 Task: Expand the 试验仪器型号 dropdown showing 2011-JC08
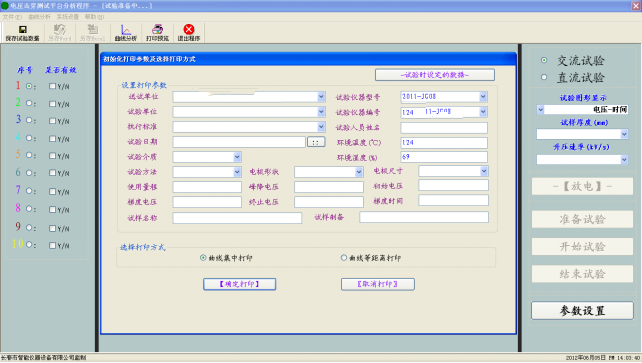[x=483, y=97]
